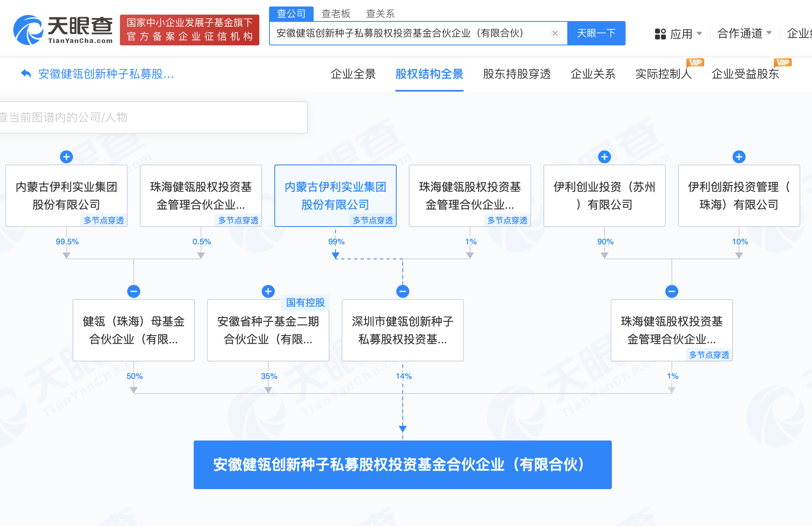Click the 99% shareholding label
Screen dimensions: 812x526
coord(336,242)
